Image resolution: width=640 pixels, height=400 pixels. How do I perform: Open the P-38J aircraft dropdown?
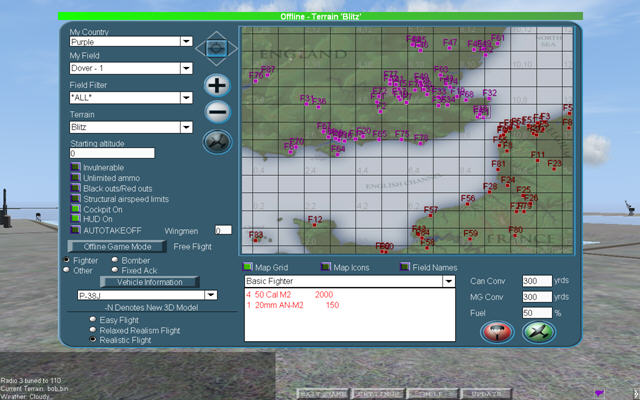(x=210, y=295)
